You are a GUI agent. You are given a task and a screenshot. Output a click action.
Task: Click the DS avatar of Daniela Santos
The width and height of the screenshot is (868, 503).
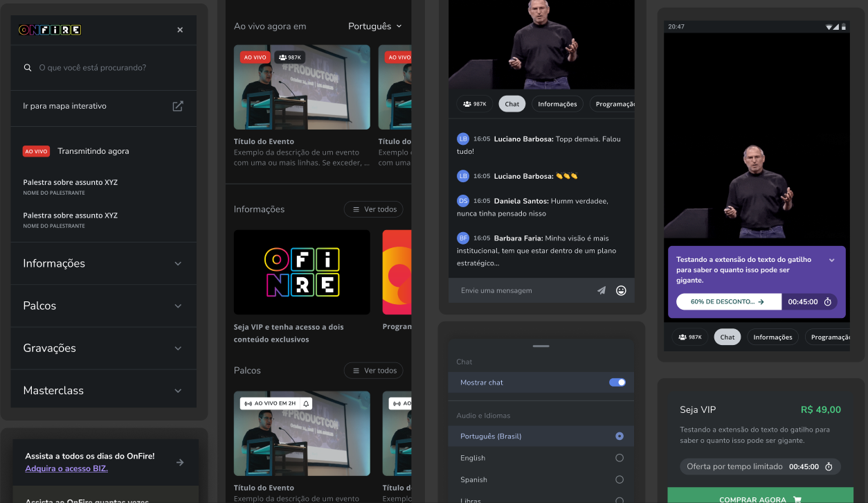[x=463, y=201]
